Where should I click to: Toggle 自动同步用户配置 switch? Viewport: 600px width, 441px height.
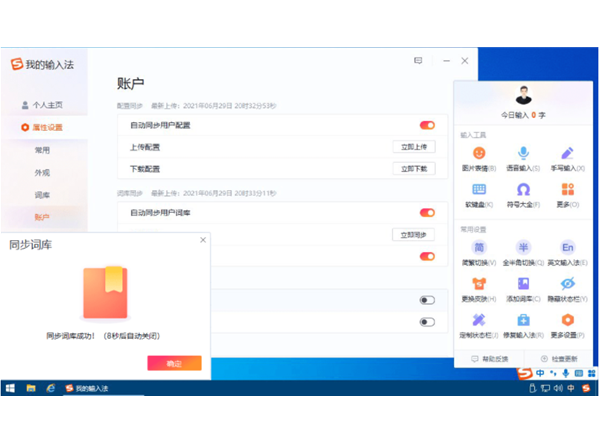pos(427,125)
